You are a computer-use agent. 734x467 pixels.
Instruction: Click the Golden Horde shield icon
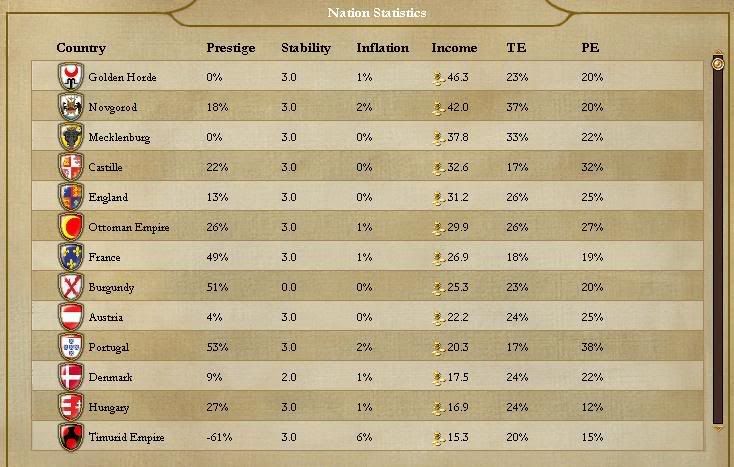coord(71,77)
